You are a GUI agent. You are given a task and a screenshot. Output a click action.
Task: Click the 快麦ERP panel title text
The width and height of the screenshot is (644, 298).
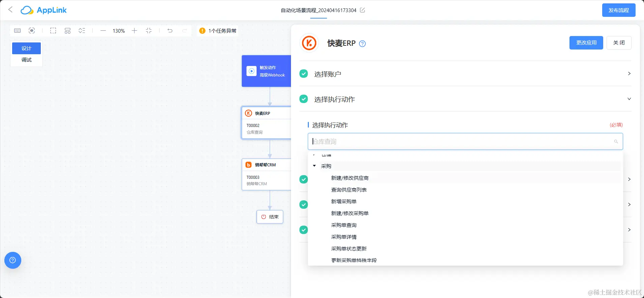coord(341,43)
